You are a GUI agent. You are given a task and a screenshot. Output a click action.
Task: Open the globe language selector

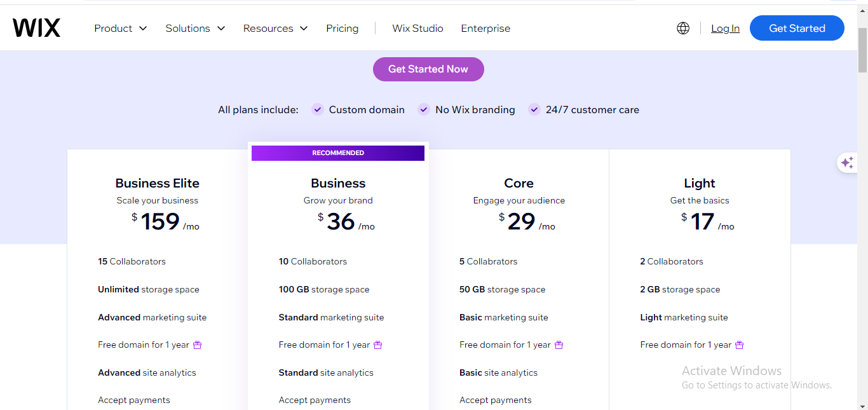pyautogui.click(x=683, y=28)
